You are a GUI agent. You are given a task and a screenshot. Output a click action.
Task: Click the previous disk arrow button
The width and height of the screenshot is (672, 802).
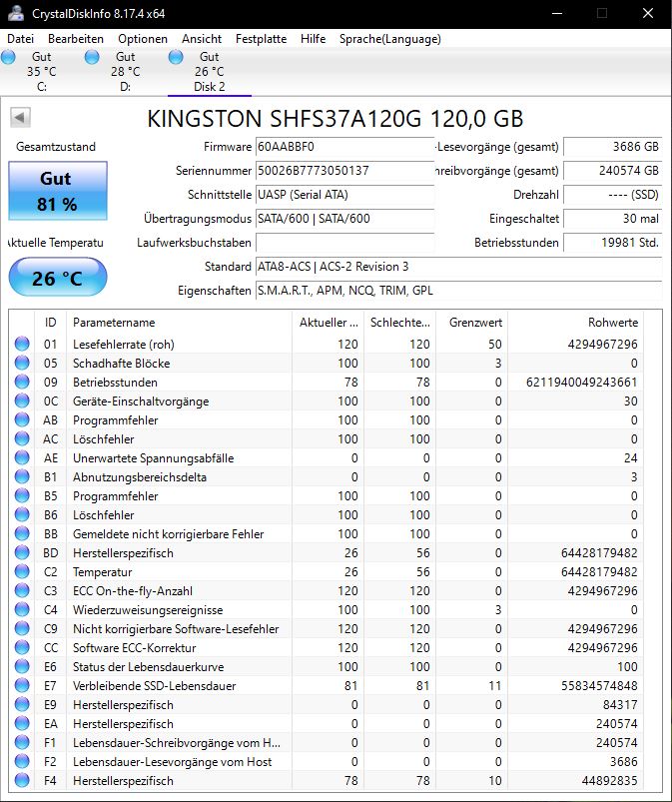(x=20, y=118)
